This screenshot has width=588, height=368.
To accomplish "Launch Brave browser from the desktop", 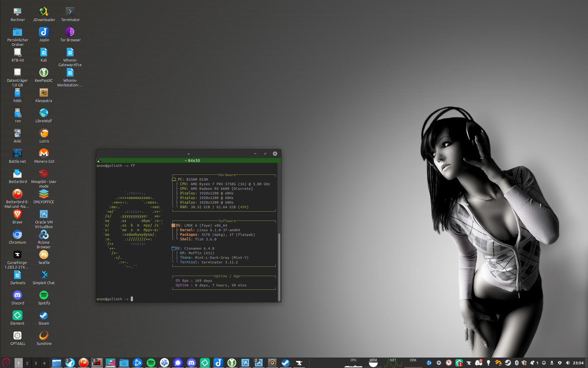I will tap(17, 217).
